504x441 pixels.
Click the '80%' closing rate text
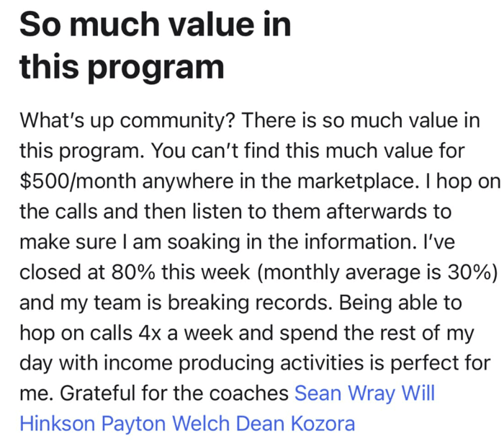coord(133,272)
